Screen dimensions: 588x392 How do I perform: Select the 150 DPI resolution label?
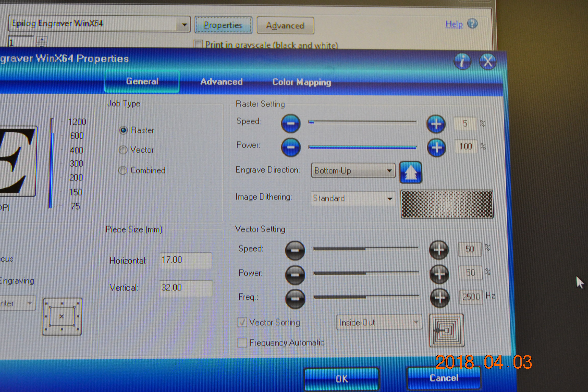point(76,192)
